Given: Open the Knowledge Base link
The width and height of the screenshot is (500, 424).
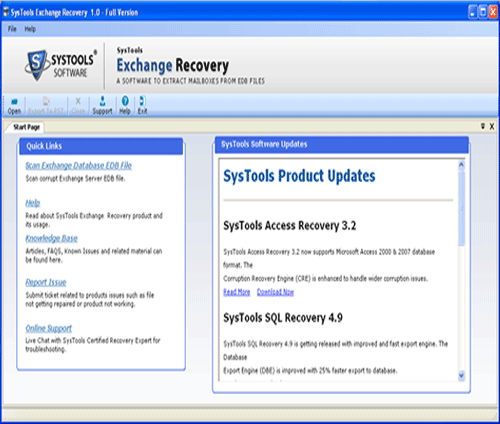Looking at the screenshot, I should (51, 238).
